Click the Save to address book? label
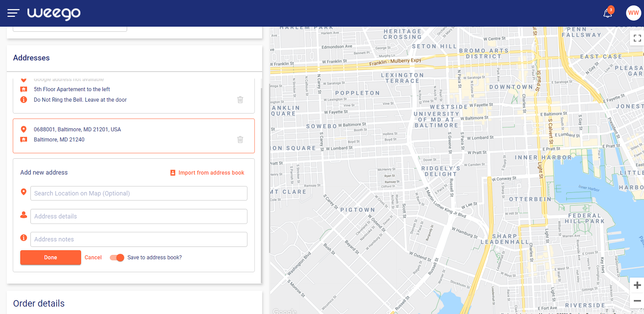644x314 pixels. tap(155, 257)
